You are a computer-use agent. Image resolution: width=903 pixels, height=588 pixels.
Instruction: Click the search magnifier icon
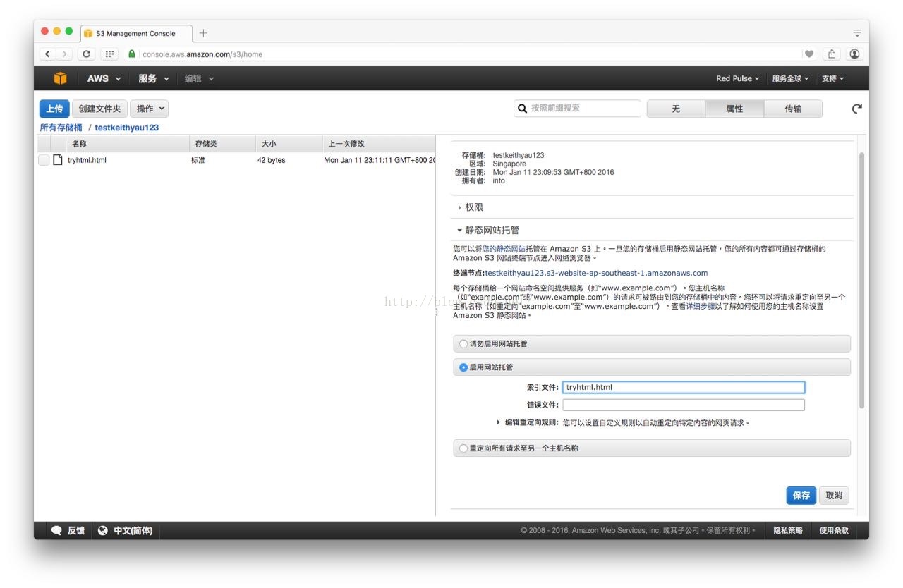point(522,109)
